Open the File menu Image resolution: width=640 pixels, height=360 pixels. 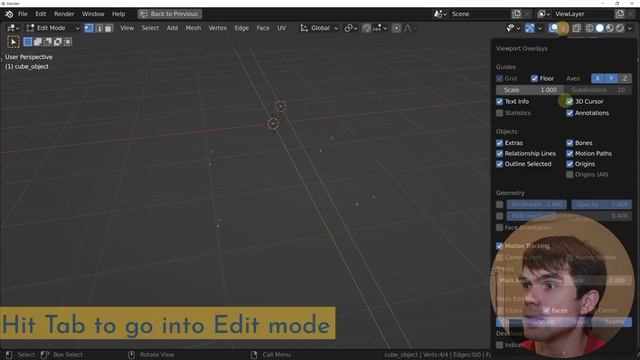pos(23,14)
